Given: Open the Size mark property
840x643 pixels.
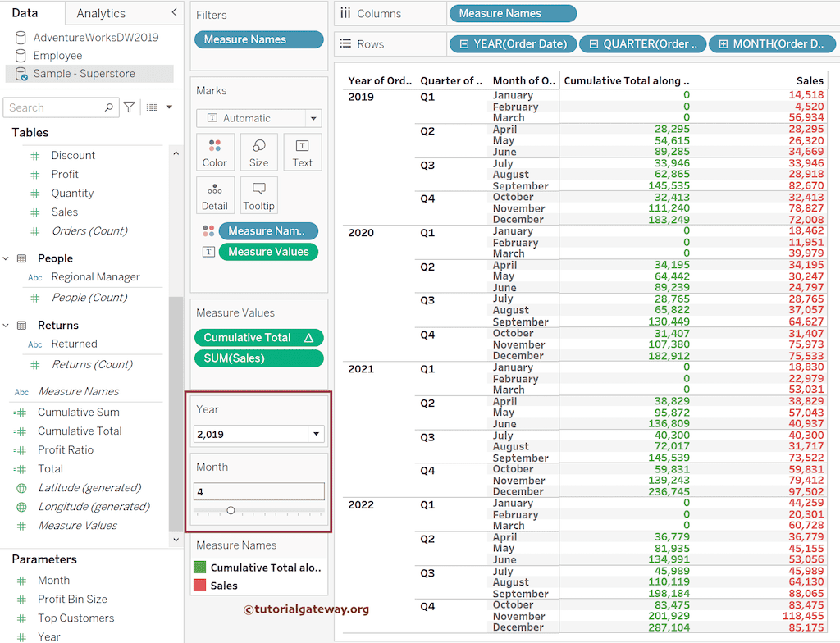Looking at the screenshot, I should [258, 151].
